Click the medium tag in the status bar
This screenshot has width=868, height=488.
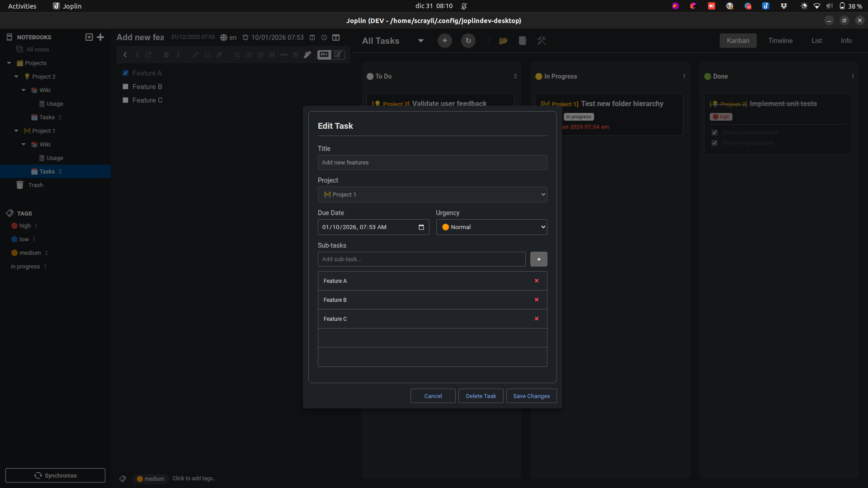(x=150, y=479)
